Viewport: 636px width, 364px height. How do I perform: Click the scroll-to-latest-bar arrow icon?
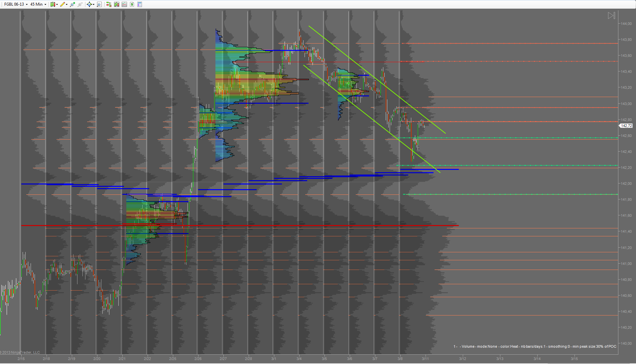pos(611,16)
